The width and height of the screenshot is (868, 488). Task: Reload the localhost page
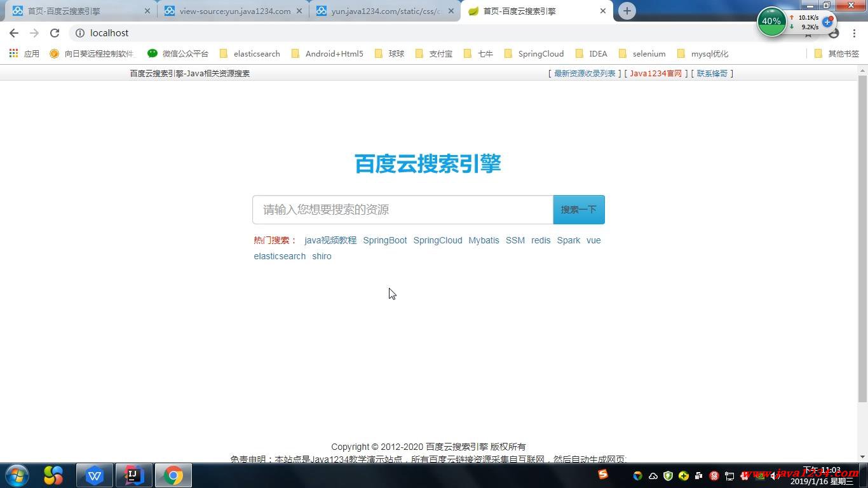(x=55, y=33)
